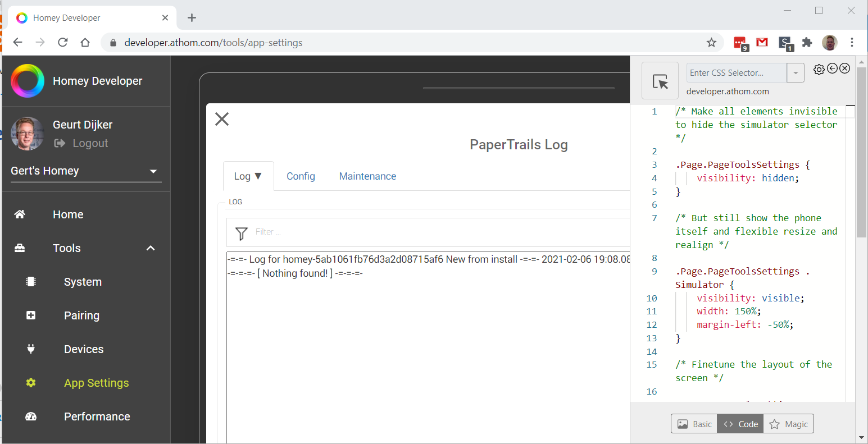Viewport: 868px width, 444px height.
Task: Click the gear icon beside App Settings
Action: click(x=31, y=383)
